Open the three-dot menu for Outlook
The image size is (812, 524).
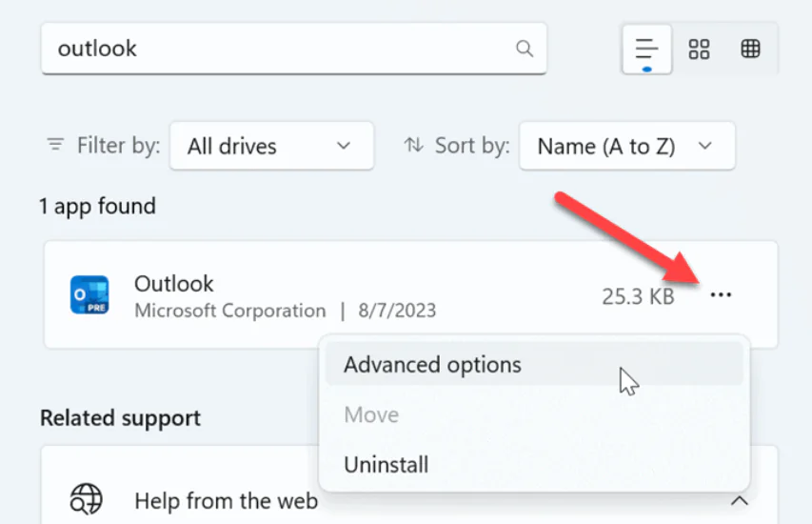[x=721, y=295]
